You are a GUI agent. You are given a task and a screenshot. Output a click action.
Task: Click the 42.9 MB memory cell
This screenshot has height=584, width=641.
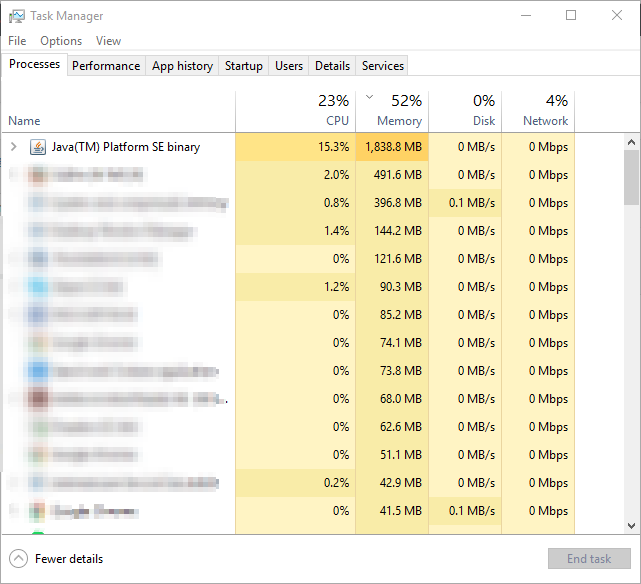tap(392, 483)
